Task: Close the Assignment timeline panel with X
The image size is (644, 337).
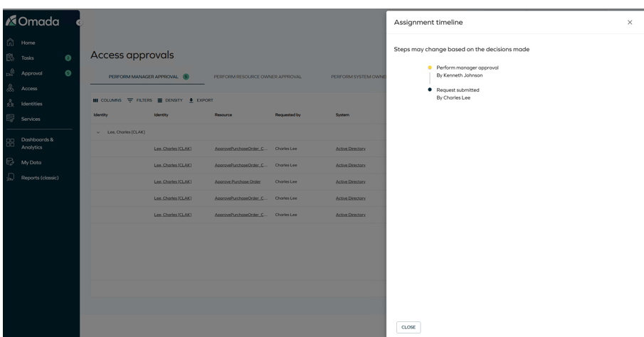Action: pyautogui.click(x=630, y=22)
